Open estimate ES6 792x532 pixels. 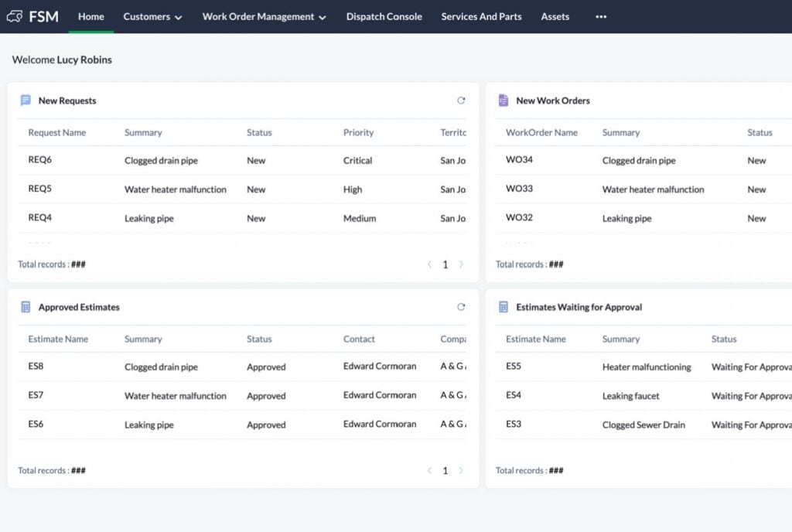pos(36,424)
